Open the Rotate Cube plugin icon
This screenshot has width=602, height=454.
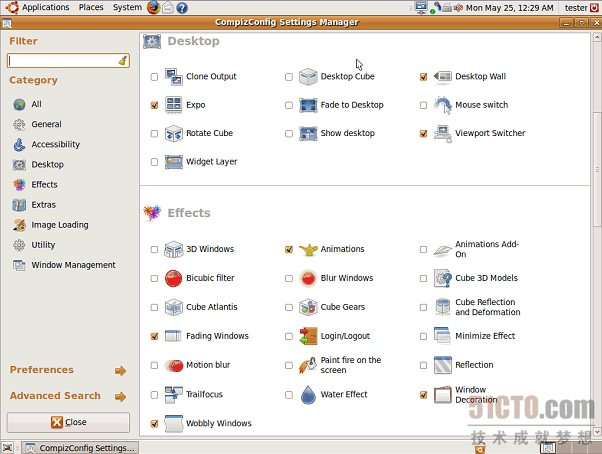coord(174,133)
